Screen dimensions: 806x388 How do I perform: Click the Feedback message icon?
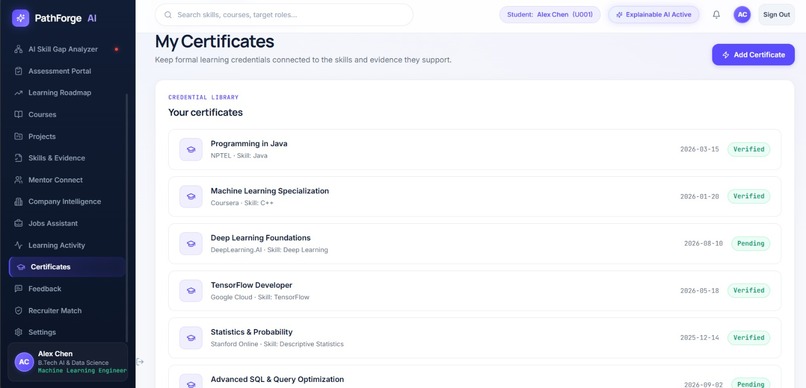pos(19,289)
